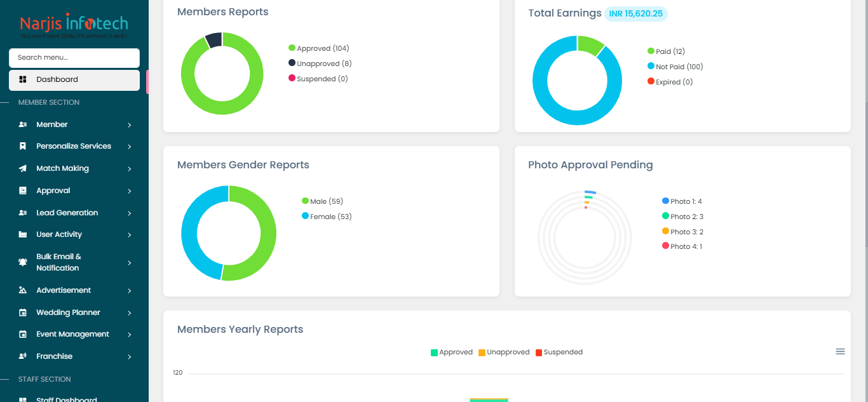The height and width of the screenshot is (402, 868).
Task: Toggle Photo 2: 3 legend entry
Action: tap(683, 217)
